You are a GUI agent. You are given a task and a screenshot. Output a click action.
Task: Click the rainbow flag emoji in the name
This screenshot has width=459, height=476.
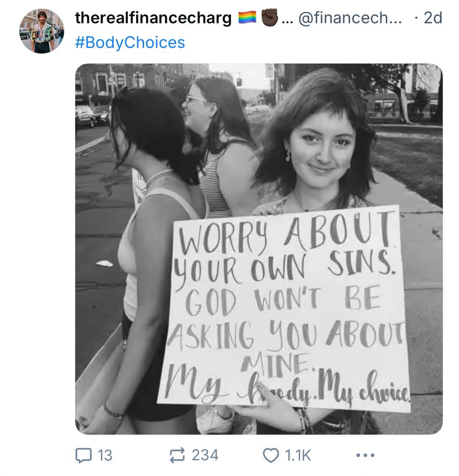[x=247, y=18]
